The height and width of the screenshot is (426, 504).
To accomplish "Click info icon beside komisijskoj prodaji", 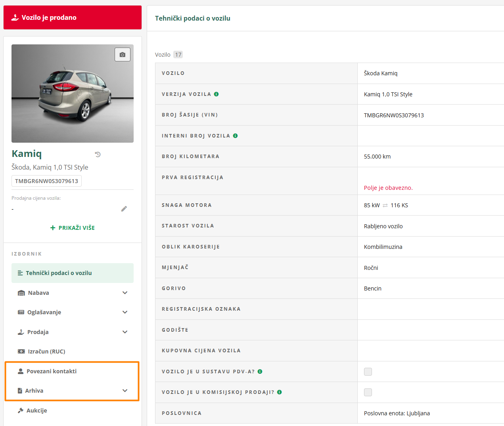I will 280,392.
